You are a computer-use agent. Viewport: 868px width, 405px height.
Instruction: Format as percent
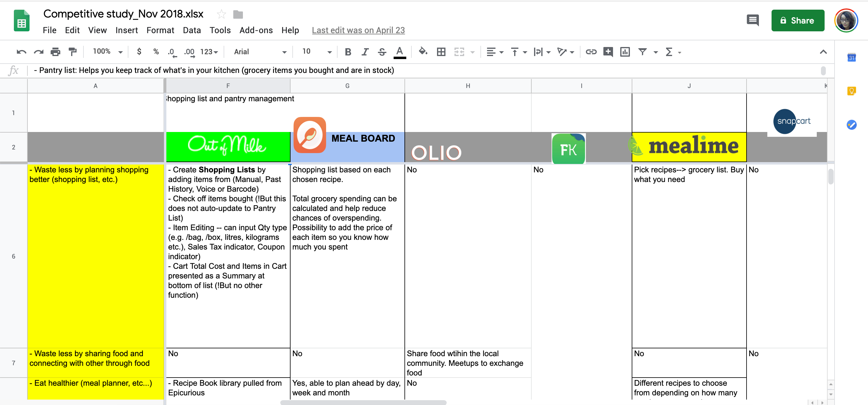coord(156,52)
